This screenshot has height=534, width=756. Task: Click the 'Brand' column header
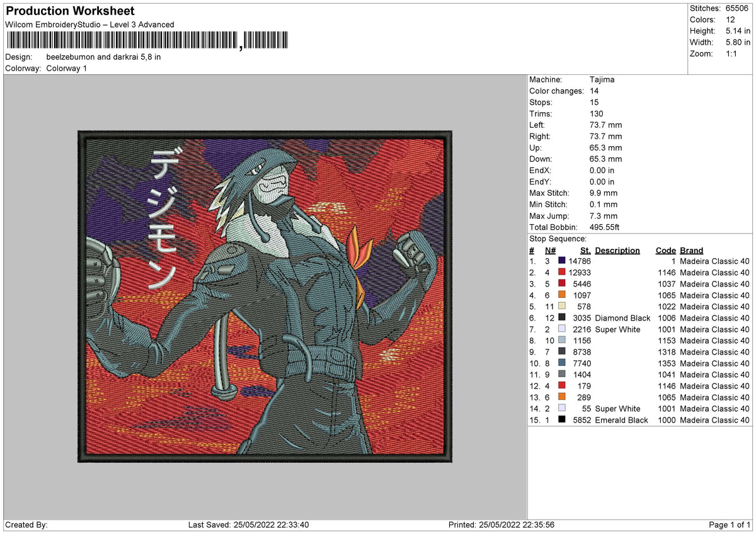692,250
